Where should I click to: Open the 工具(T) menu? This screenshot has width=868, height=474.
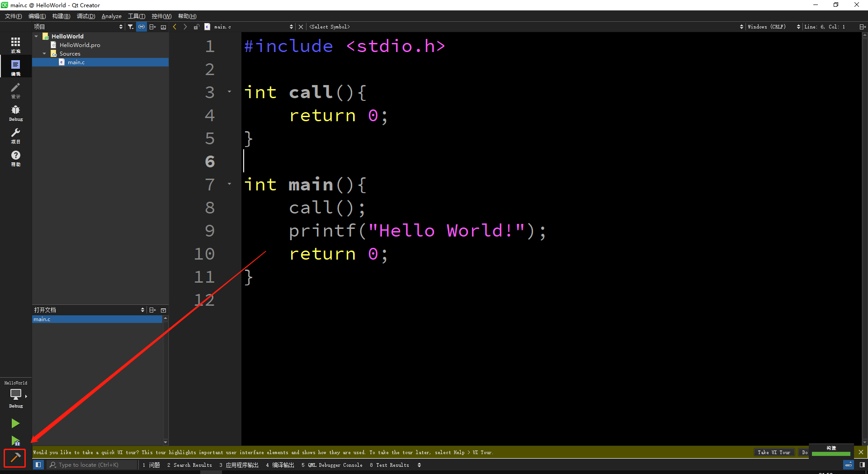pos(137,16)
